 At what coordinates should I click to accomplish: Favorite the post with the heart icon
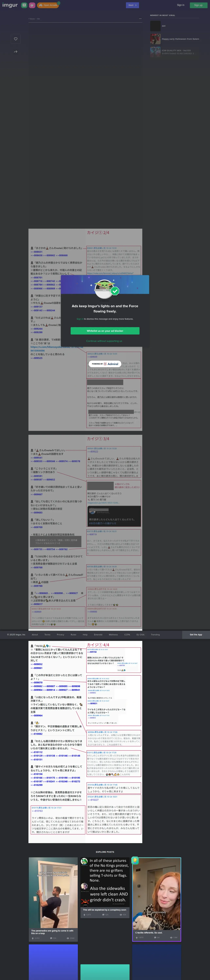[16, 39]
